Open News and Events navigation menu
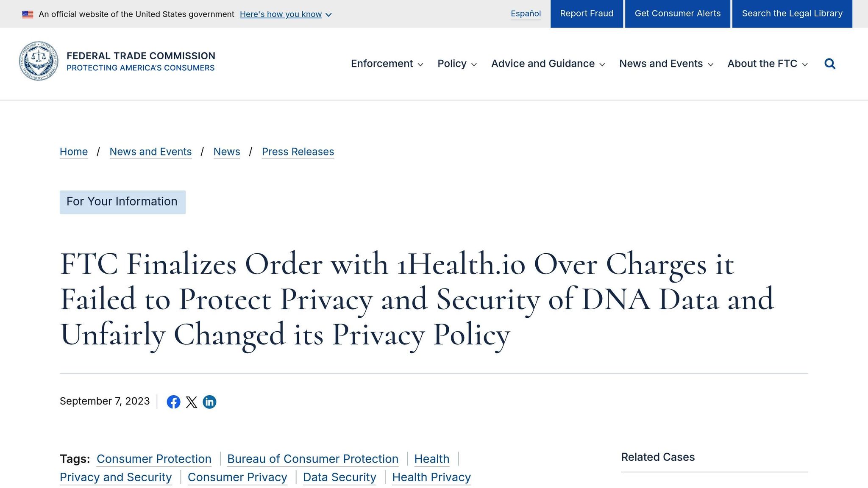The width and height of the screenshot is (868, 488). pos(666,64)
